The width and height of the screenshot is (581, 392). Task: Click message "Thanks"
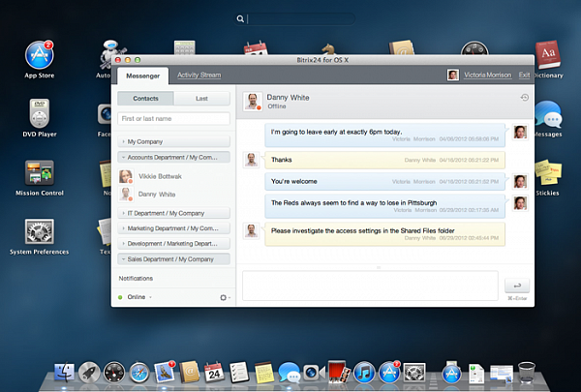pyautogui.click(x=385, y=160)
